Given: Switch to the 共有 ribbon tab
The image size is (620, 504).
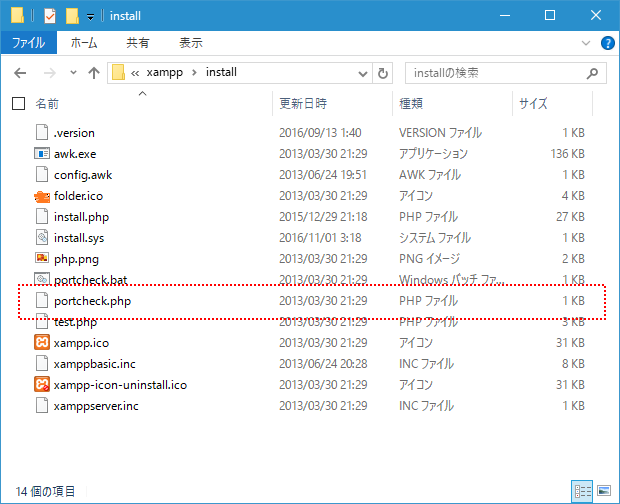Looking at the screenshot, I should click(138, 43).
